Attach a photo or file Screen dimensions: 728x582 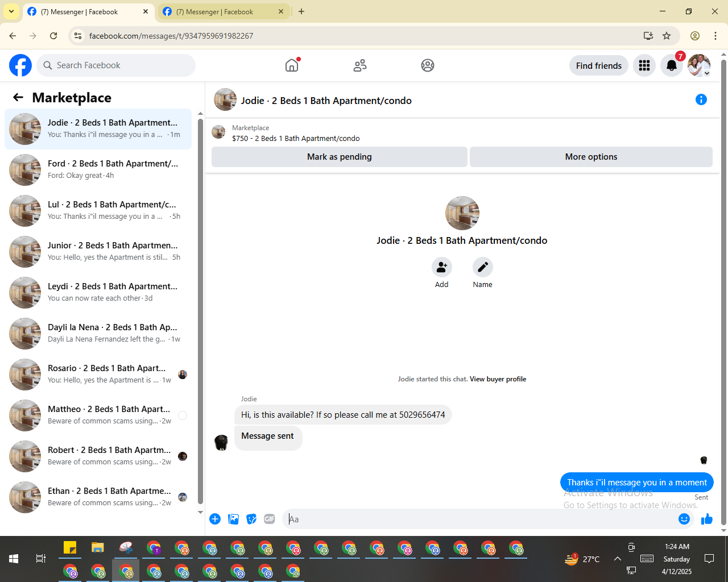[233, 519]
